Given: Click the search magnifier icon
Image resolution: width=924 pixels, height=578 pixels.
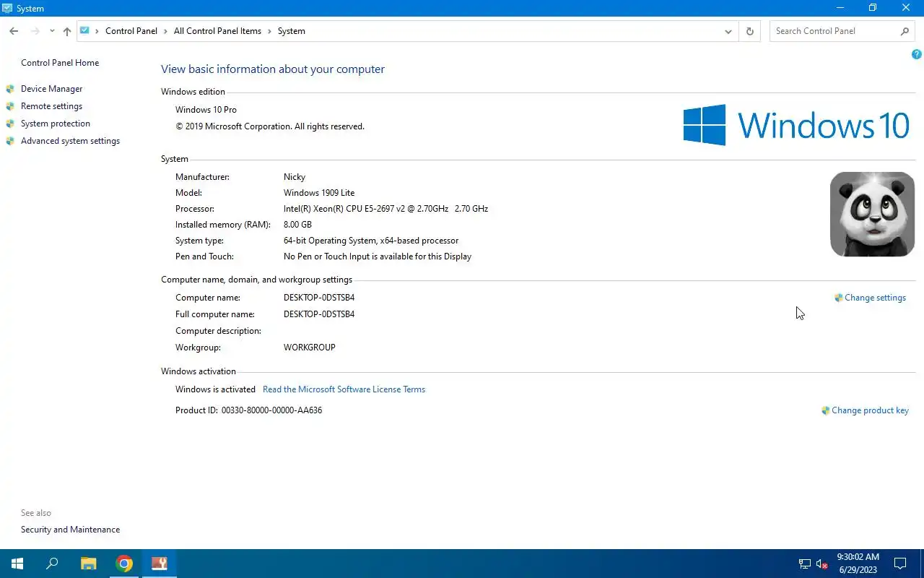Looking at the screenshot, I should point(905,31).
